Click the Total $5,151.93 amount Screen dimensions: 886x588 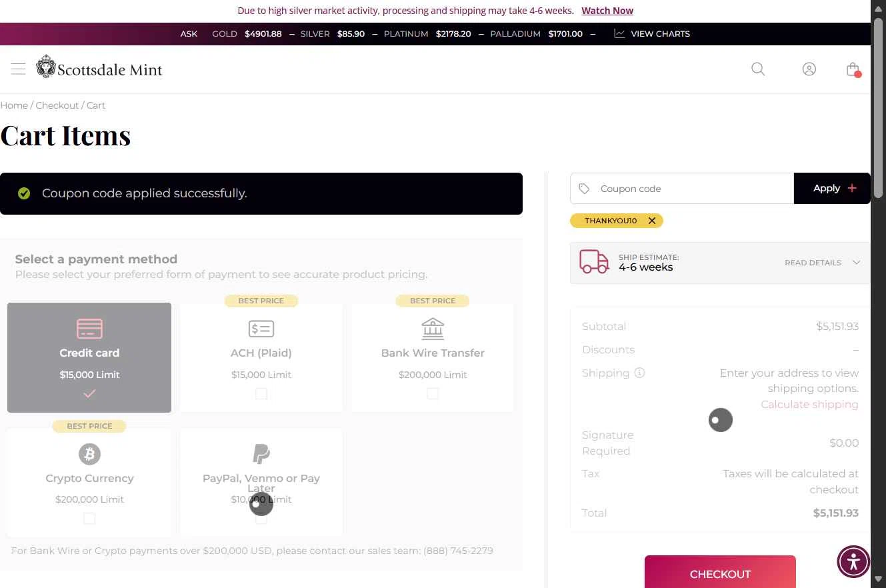point(836,513)
